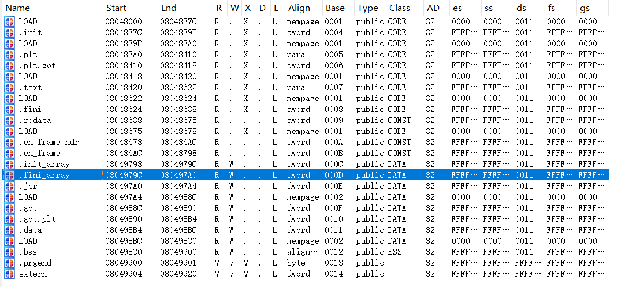Click the segment icon beside .got.plt

click(9, 219)
